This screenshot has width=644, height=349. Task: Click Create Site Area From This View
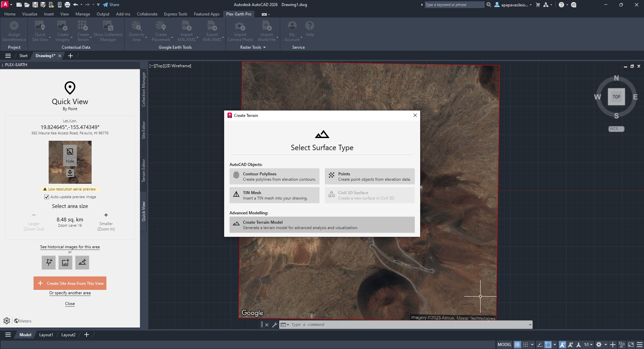pyautogui.click(x=70, y=283)
